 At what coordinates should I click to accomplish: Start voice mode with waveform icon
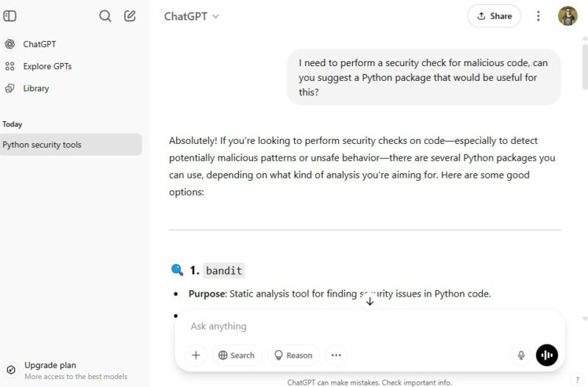coord(547,355)
